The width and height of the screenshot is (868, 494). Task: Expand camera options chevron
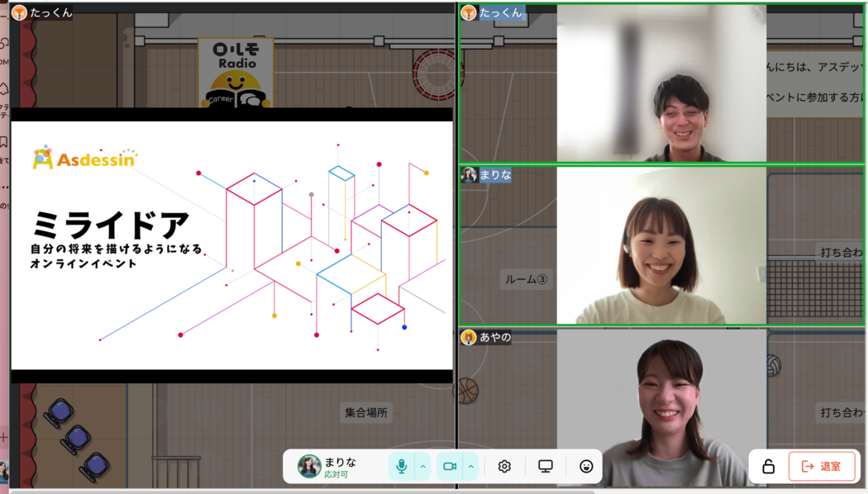(x=471, y=467)
